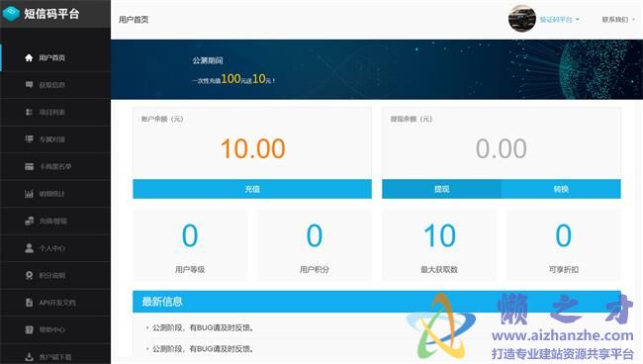This screenshot has height=364, width=643.
Task: Expand the 联系我们 dropdown
Action: tap(618, 19)
